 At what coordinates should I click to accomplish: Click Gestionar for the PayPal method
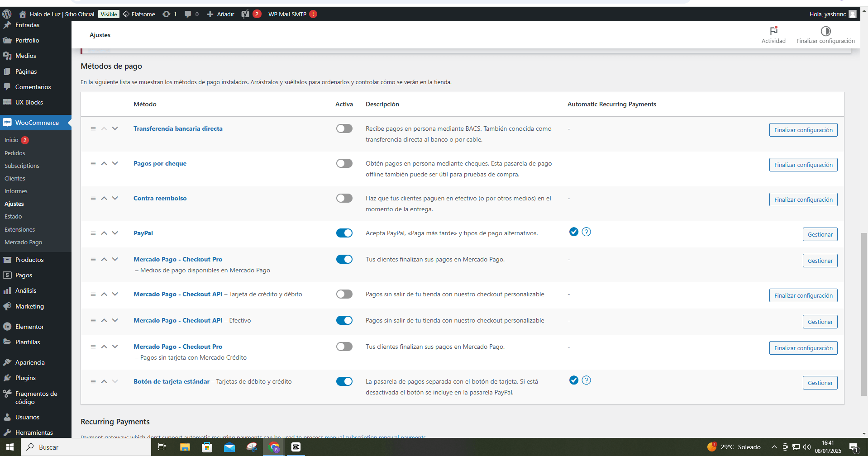pos(820,234)
